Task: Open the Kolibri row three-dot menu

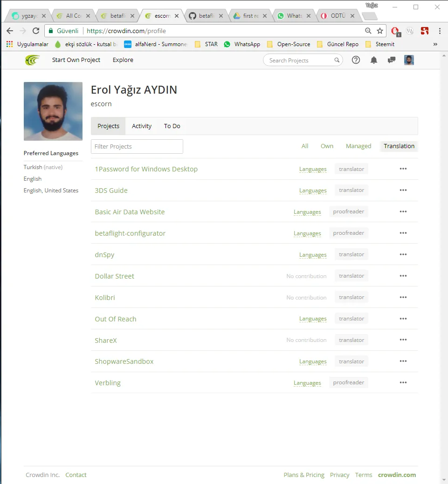Action: click(403, 297)
